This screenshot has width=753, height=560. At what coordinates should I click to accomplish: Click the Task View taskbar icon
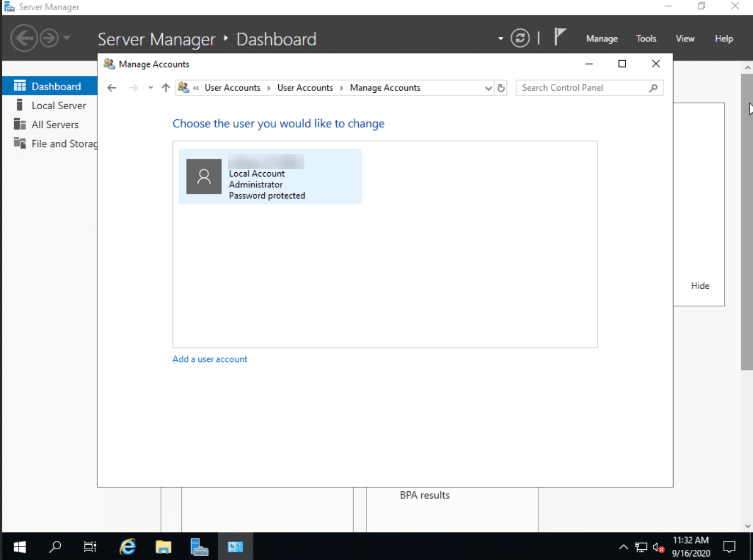click(90, 546)
